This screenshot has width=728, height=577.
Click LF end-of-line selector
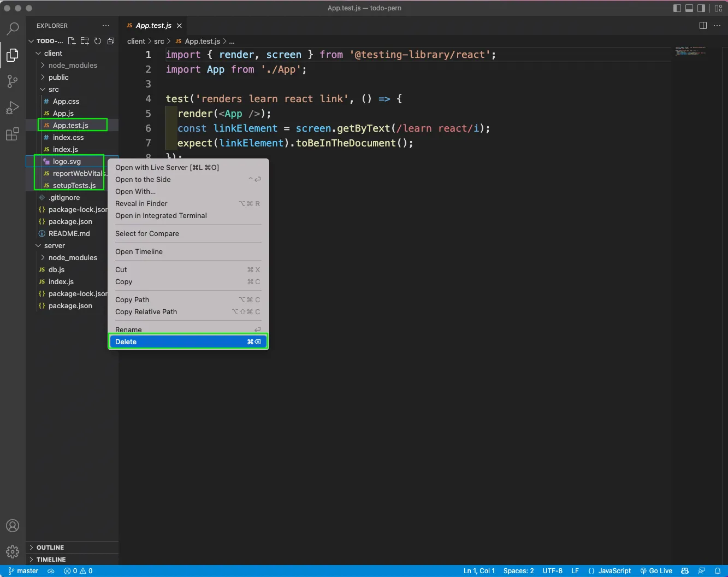tap(575, 571)
